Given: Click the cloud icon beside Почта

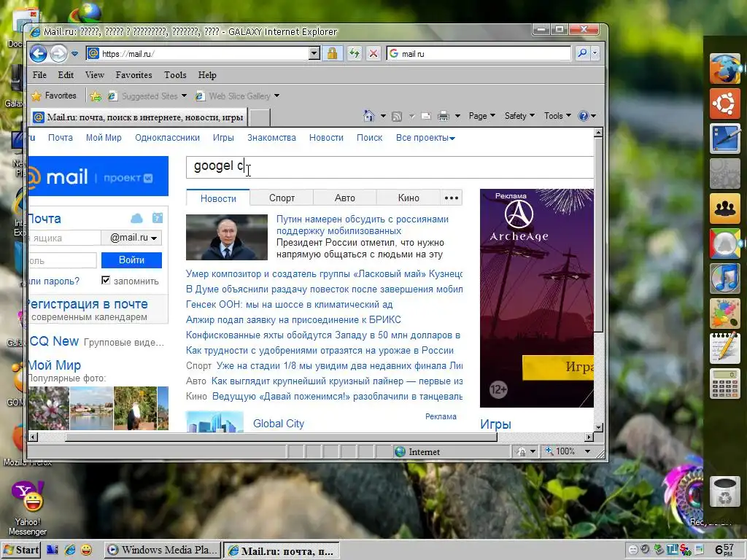Looking at the screenshot, I should (x=136, y=218).
